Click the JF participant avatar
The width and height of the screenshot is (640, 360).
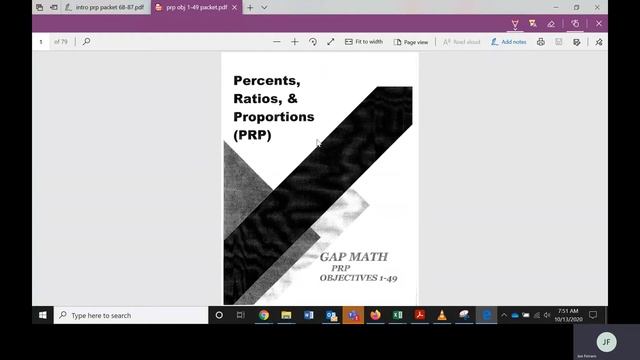[x=606, y=342]
